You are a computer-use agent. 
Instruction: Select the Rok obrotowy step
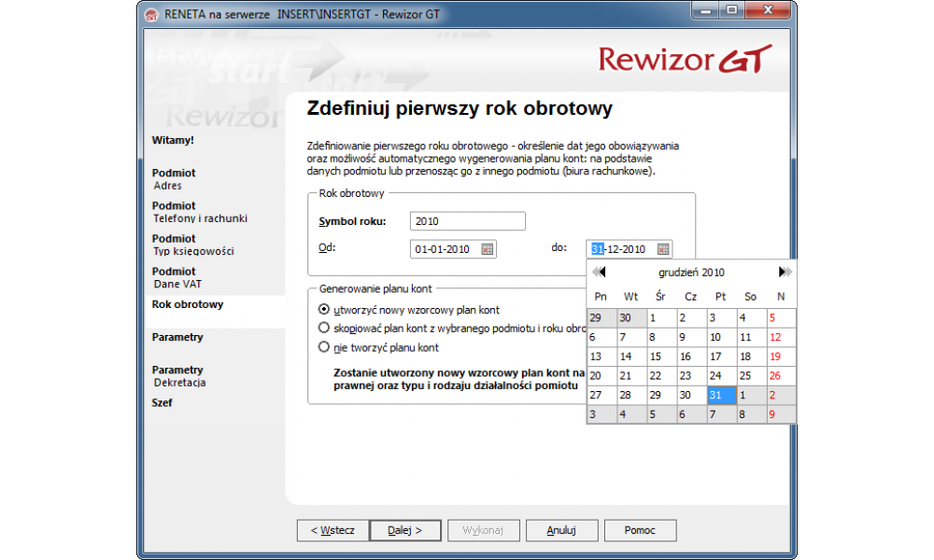[x=188, y=304]
